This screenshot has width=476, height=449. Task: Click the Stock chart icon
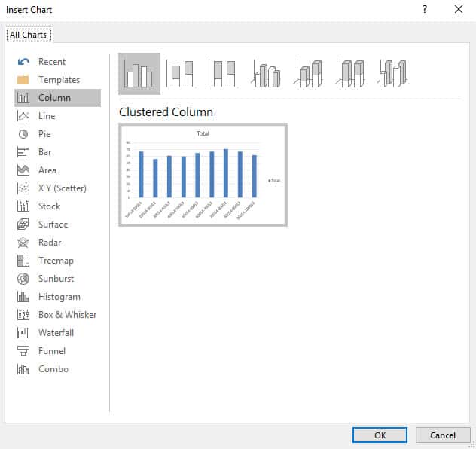pos(23,206)
